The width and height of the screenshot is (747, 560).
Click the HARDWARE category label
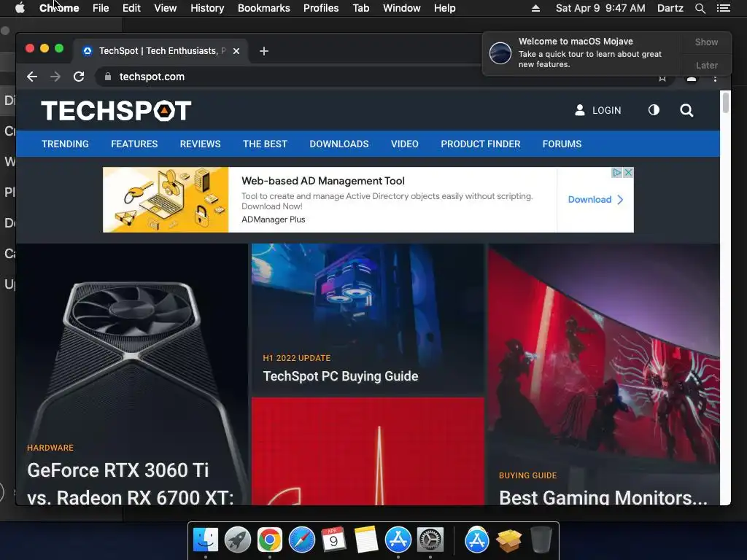(50, 448)
